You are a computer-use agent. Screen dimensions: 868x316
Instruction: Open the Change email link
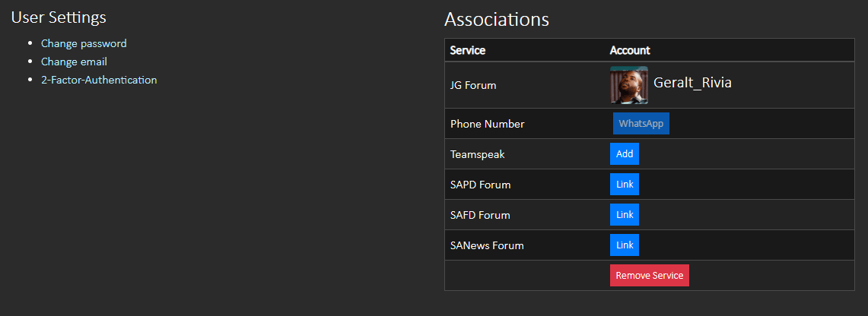pyautogui.click(x=75, y=62)
